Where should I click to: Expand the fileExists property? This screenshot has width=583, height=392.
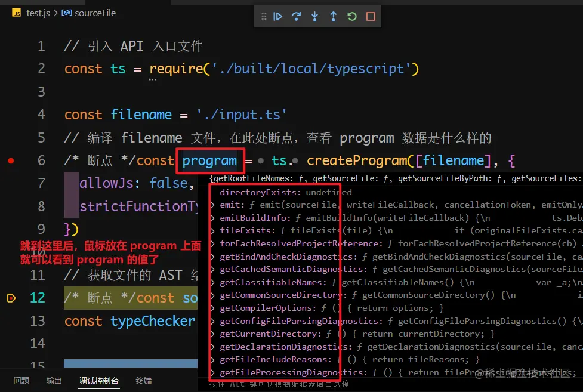(x=212, y=230)
